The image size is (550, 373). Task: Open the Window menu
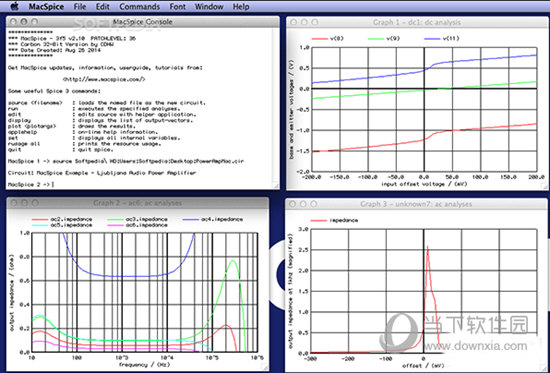[209, 7]
